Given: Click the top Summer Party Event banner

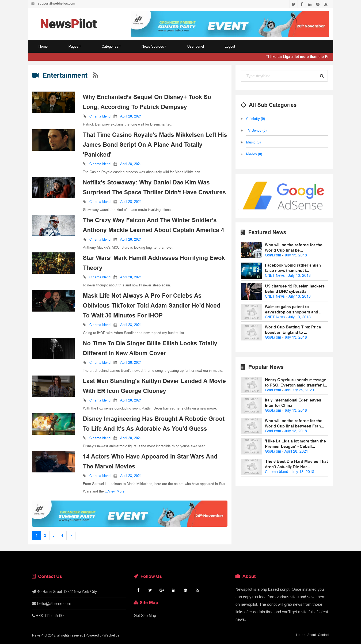Looking at the screenshot, I should tap(230, 24).
